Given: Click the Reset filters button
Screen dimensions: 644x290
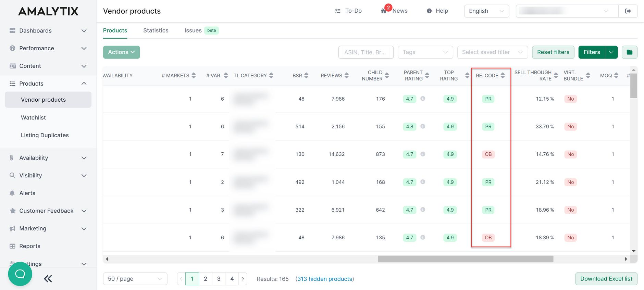Looking at the screenshot, I should 553,52.
